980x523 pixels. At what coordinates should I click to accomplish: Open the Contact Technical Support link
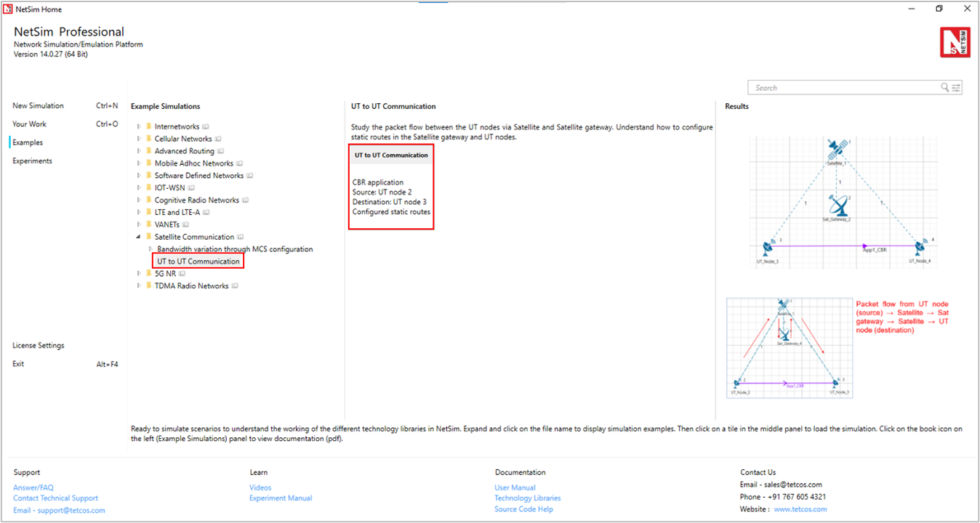click(55, 498)
